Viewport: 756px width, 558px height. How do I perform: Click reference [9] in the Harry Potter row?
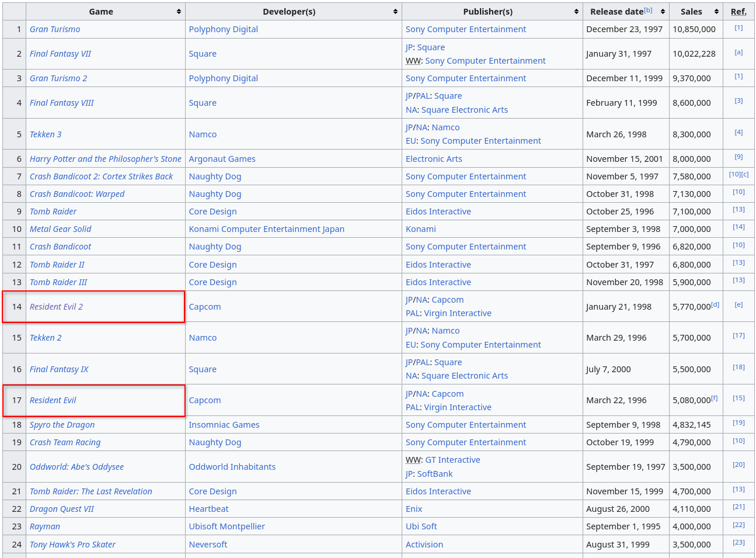click(738, 157)
